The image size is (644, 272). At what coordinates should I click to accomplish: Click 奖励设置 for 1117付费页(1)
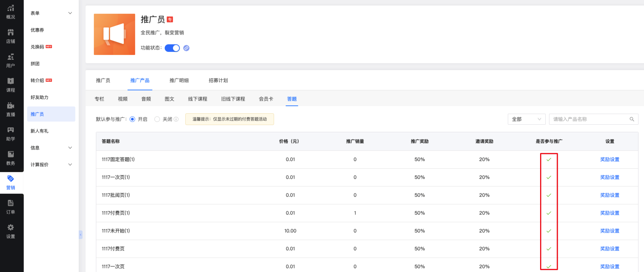[610, 213]
